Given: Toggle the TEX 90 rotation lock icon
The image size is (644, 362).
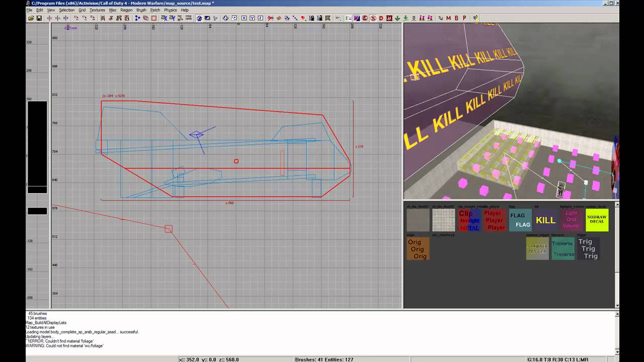Looking at the screenshot, I should pos(180,18).
